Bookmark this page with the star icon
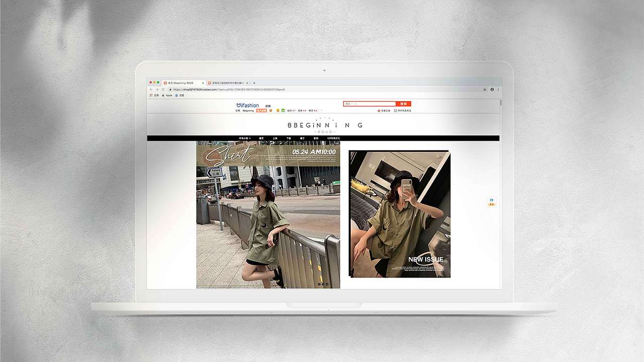This screenshot has width=644, height=362. pos(485,89)
